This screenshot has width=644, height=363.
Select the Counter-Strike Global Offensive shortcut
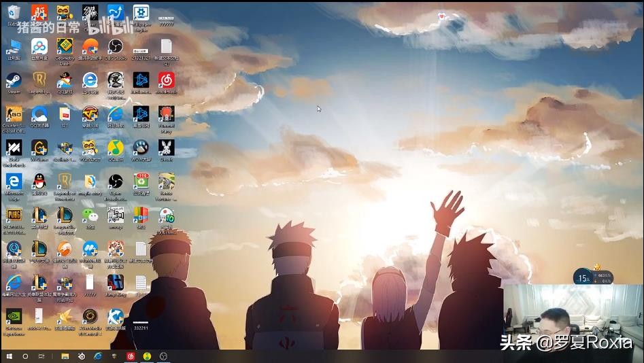(x=14, y=114)
